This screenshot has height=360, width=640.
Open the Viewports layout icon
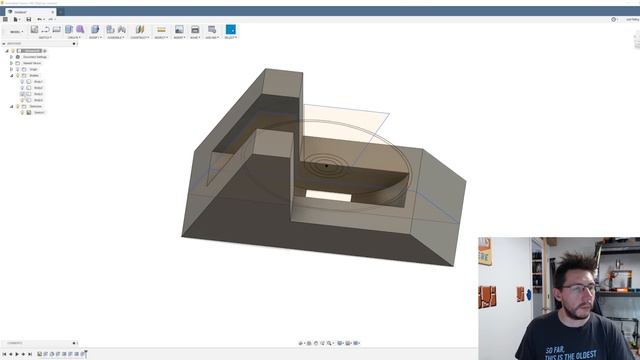click(x=356, y=343)
